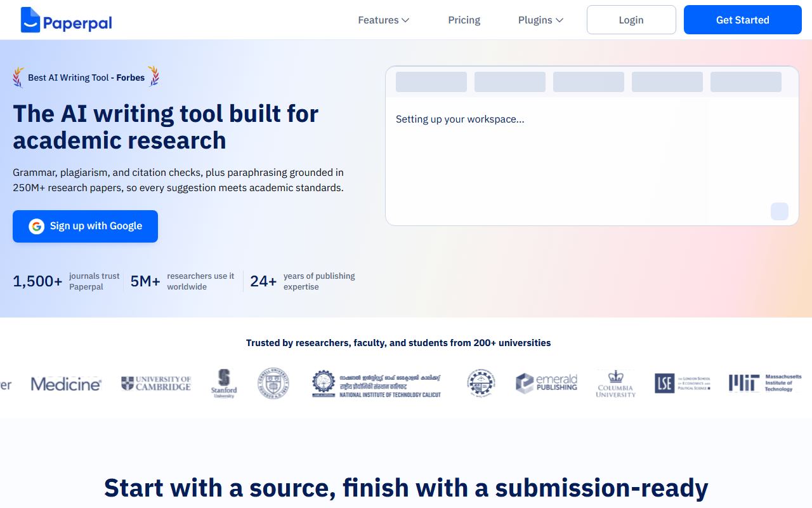Click the Google icon in signup button

(x=37, y=226)
